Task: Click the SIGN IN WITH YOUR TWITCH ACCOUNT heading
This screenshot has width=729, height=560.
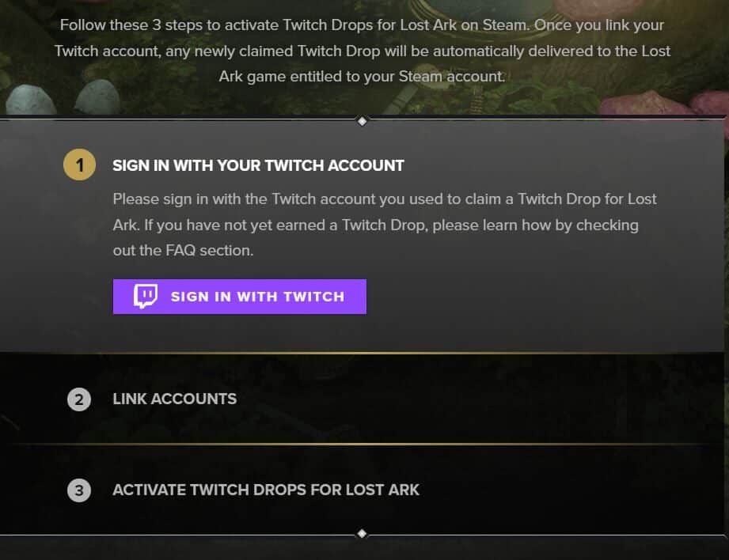Action: click(258, 166)
